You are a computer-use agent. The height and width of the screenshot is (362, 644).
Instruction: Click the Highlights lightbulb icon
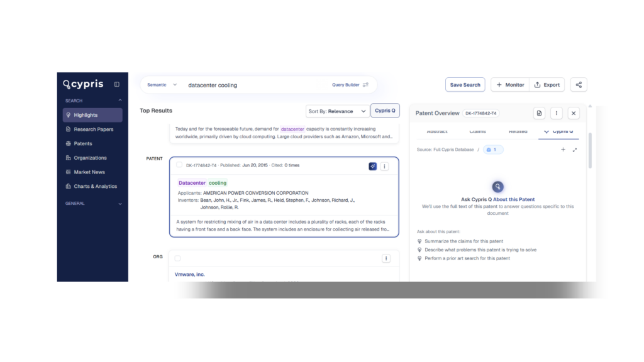tap(68, 115)
